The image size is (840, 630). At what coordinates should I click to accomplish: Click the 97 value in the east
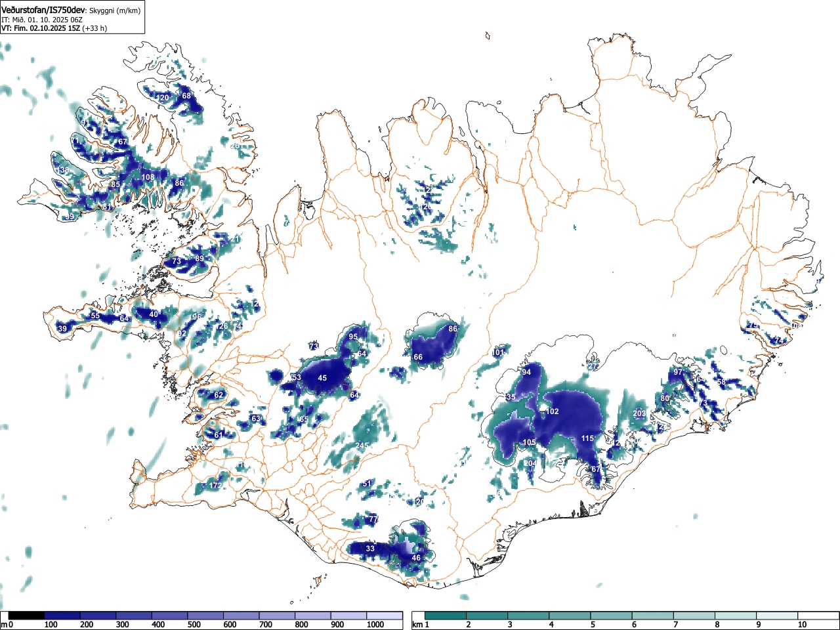point(679,372)
